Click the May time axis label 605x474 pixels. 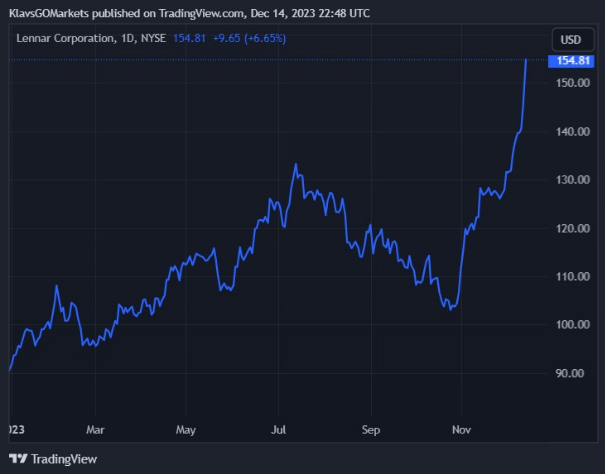(x=186, y=430)
